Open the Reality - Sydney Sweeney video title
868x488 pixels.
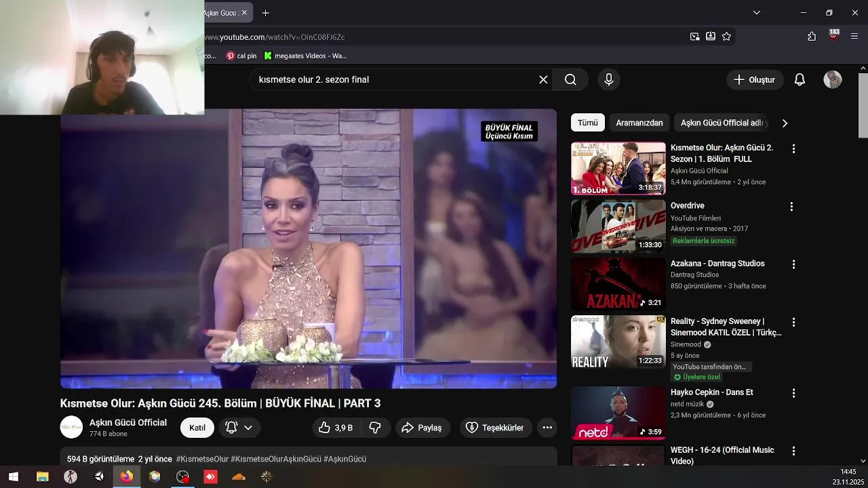point(726,327)
